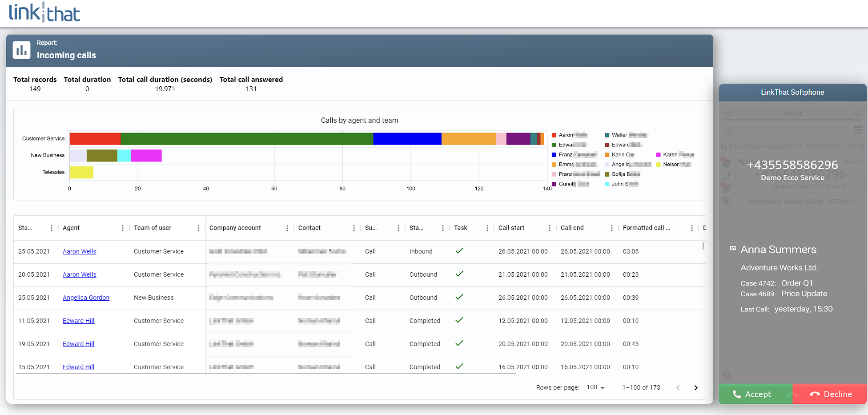Image resolution: width=868 pixels, height=415 pixels.
Task: Toggle the Task checkmark on Aaron Wells Inbound row
Action: pyautogui.click(x=459, y=250)
